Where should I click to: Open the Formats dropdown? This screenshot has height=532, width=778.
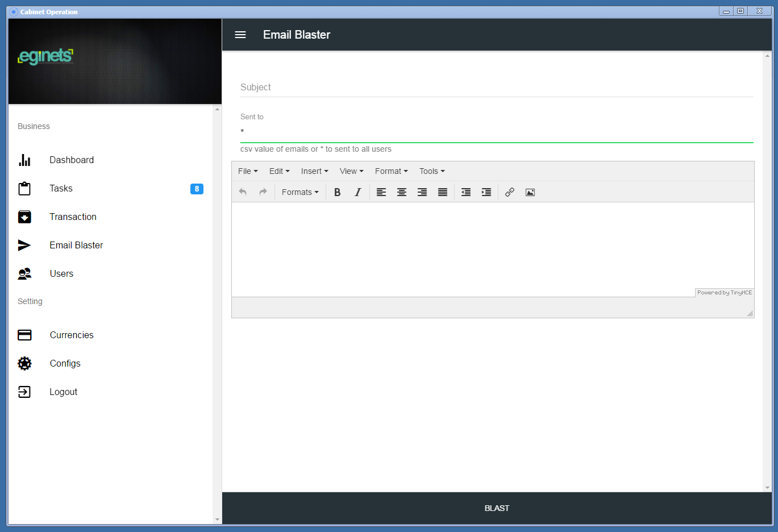tap(300, 192)
